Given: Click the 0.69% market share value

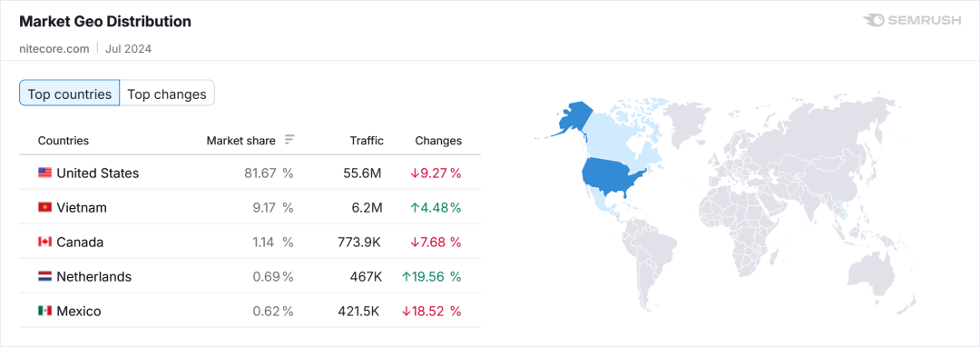Looking at the screenshot, I should tap(273, 276).
